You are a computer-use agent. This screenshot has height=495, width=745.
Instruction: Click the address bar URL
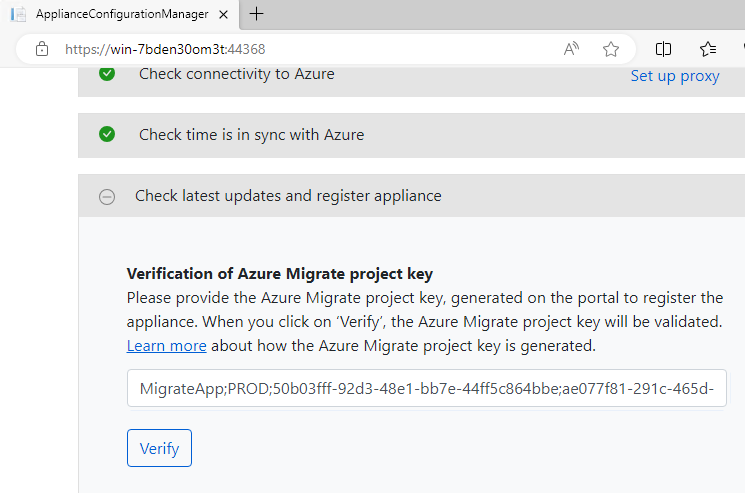coord(165,49)
